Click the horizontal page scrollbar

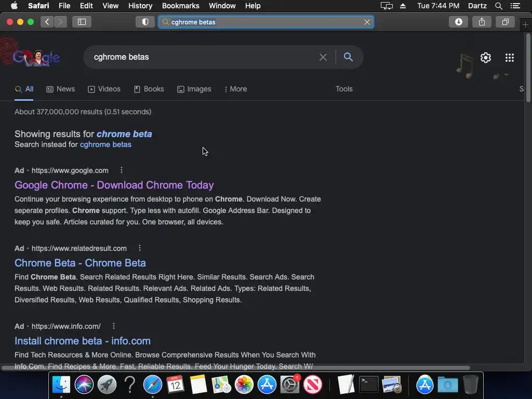click(236, 368)
